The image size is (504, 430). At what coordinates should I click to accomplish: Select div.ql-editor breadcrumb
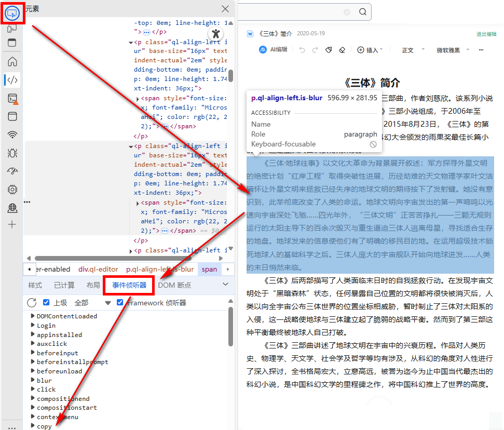point(98,269)
